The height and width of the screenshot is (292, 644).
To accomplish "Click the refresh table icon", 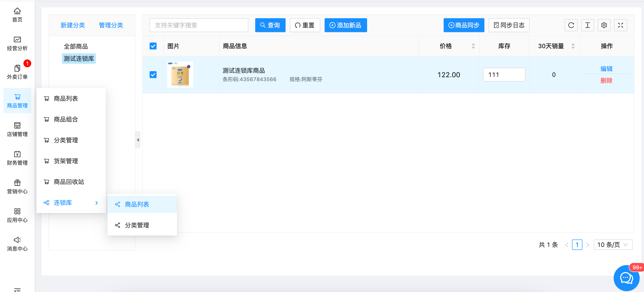I will 571,25.
